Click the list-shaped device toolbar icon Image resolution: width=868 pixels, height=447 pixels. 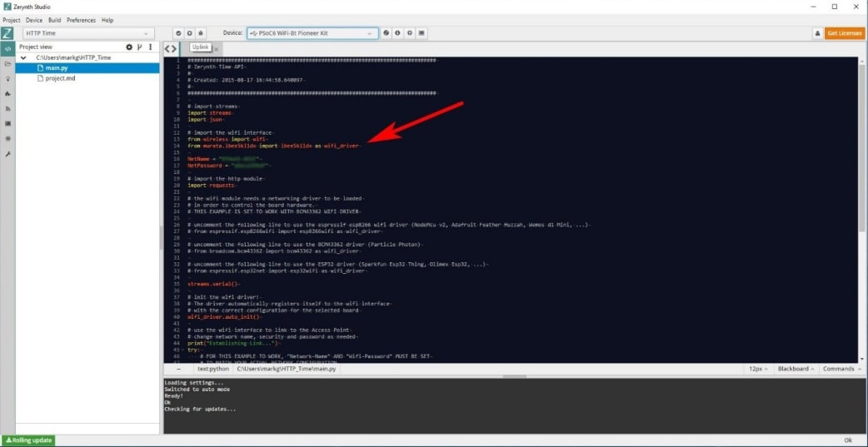422,33
